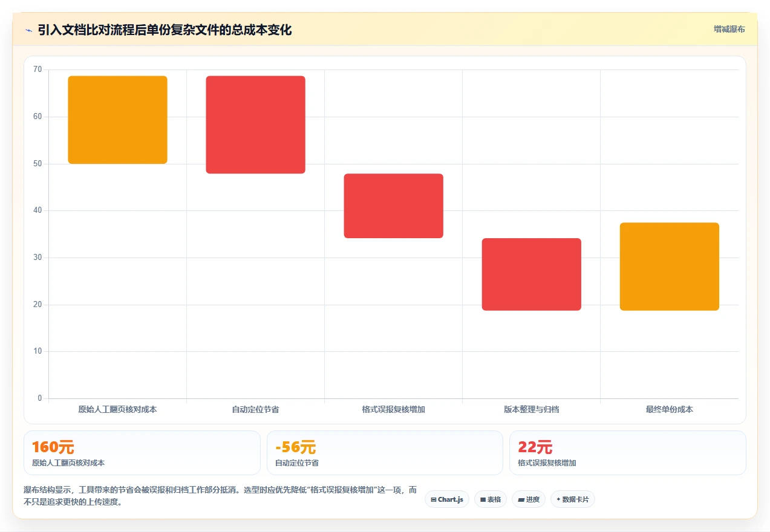
Task: Click the red 版本整理与归档 bar
Action: click(531, 274)
